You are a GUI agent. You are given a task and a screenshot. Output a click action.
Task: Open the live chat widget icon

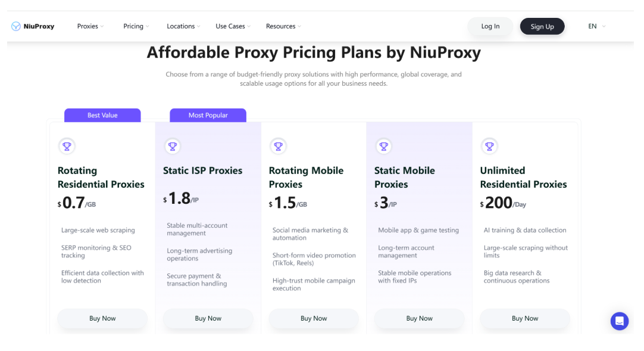[x=620, y=321]
